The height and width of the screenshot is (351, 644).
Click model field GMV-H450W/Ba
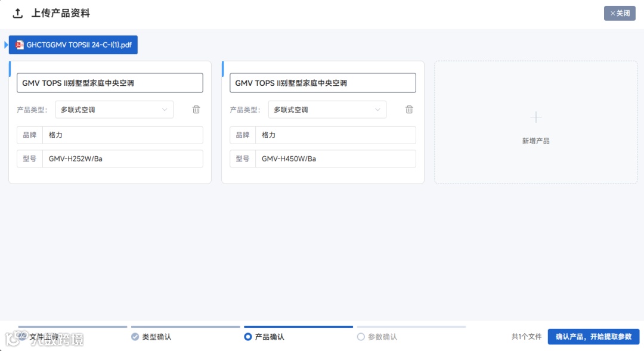click(336, 159)
